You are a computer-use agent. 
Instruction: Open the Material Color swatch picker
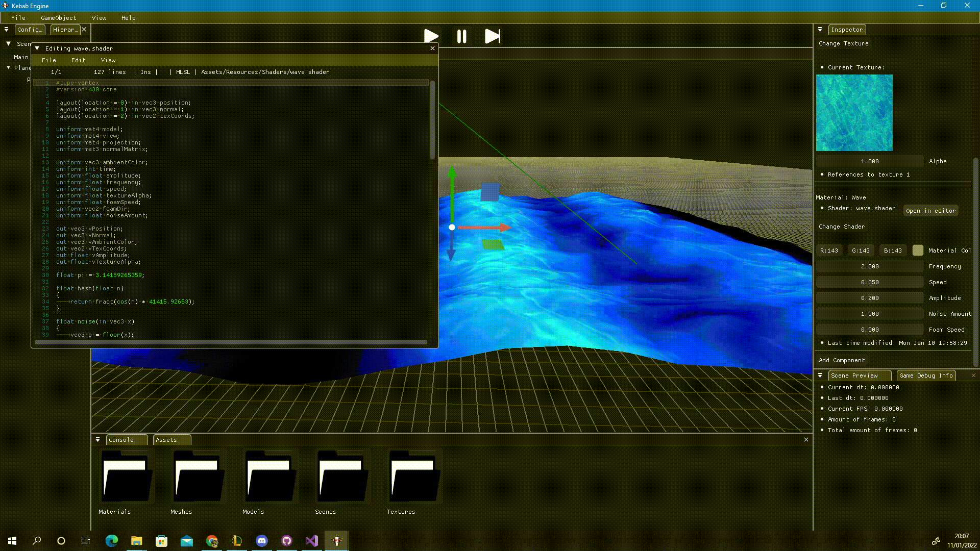pyautogui.click(x=918, y=251)
